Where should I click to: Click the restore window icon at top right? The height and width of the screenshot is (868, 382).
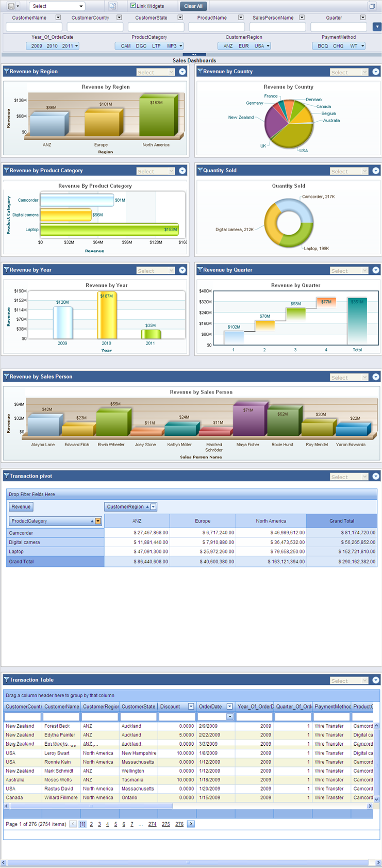tap(372, 6)
